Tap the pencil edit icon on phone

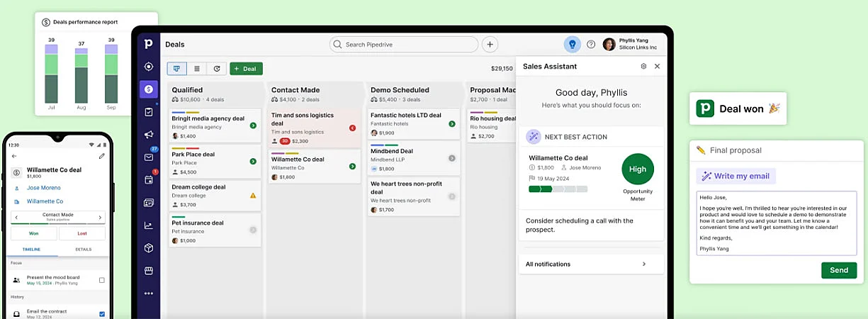[x=101, y=156]
